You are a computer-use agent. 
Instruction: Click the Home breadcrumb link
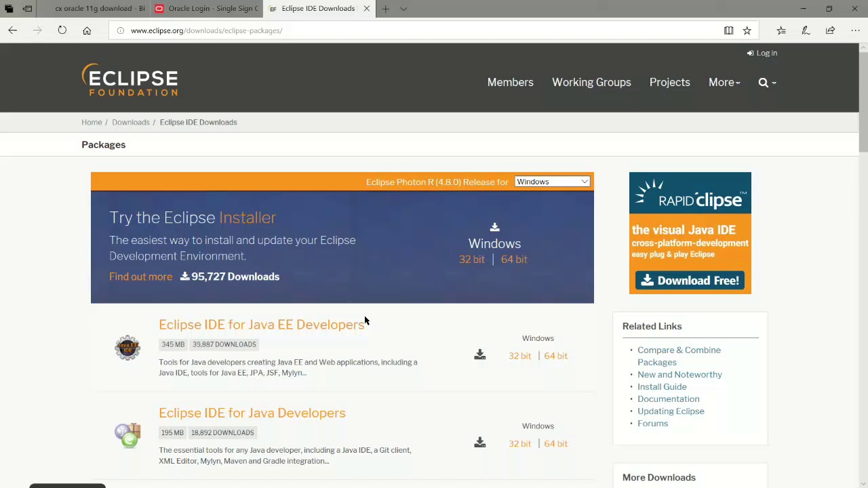click(92, 122)
